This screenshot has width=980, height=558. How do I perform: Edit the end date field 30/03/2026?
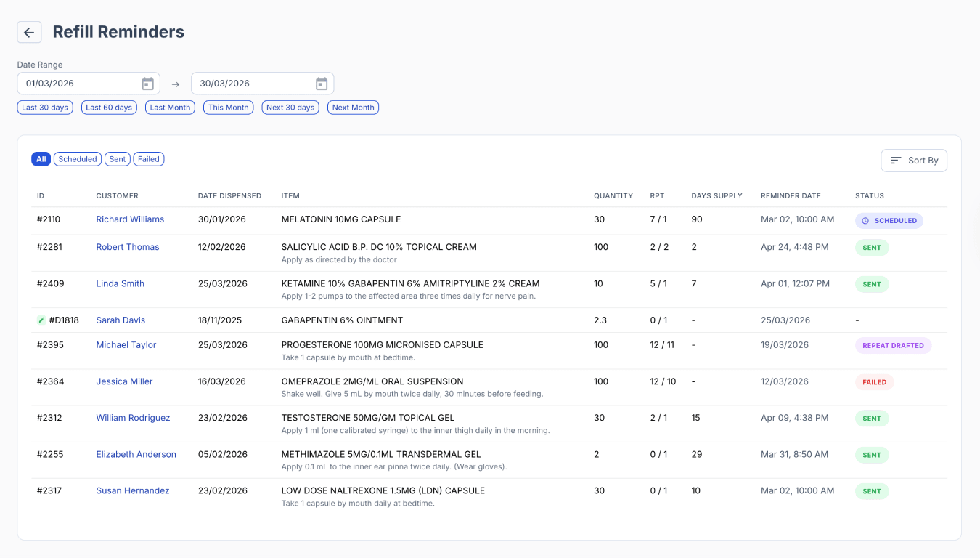(262, 84)
